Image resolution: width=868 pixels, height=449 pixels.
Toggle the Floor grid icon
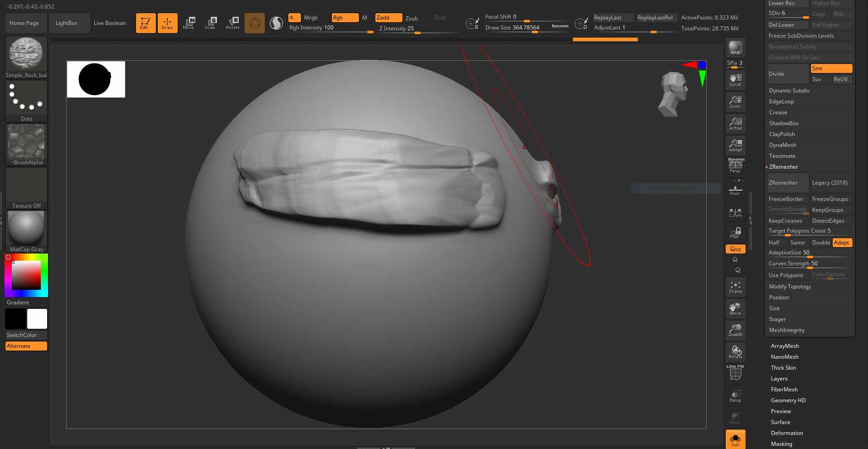click(x=735, y=189)
